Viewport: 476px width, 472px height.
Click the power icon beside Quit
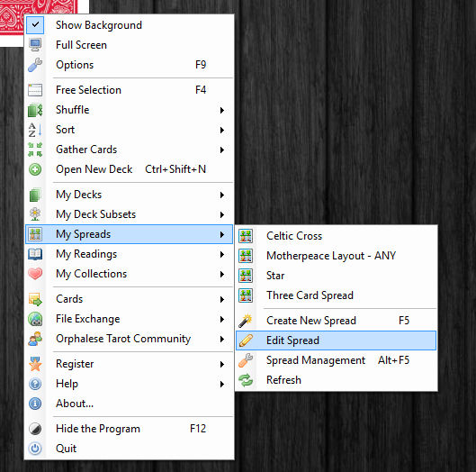[35, 449]
